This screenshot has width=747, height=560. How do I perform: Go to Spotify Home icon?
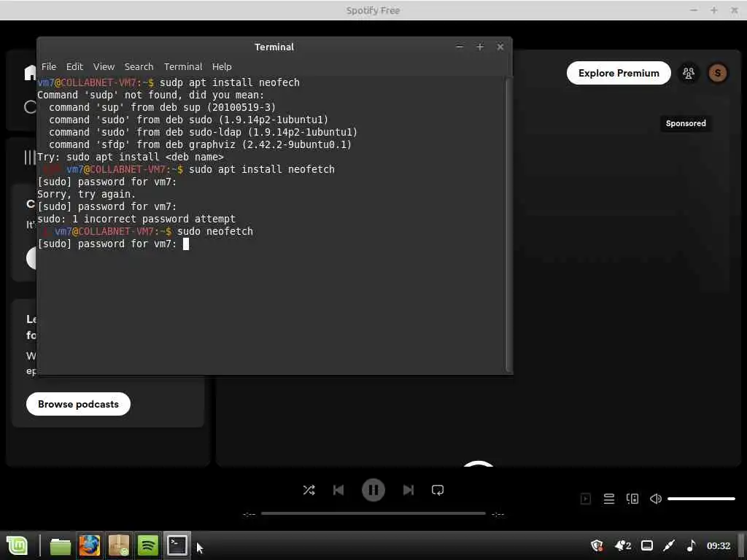31,72
